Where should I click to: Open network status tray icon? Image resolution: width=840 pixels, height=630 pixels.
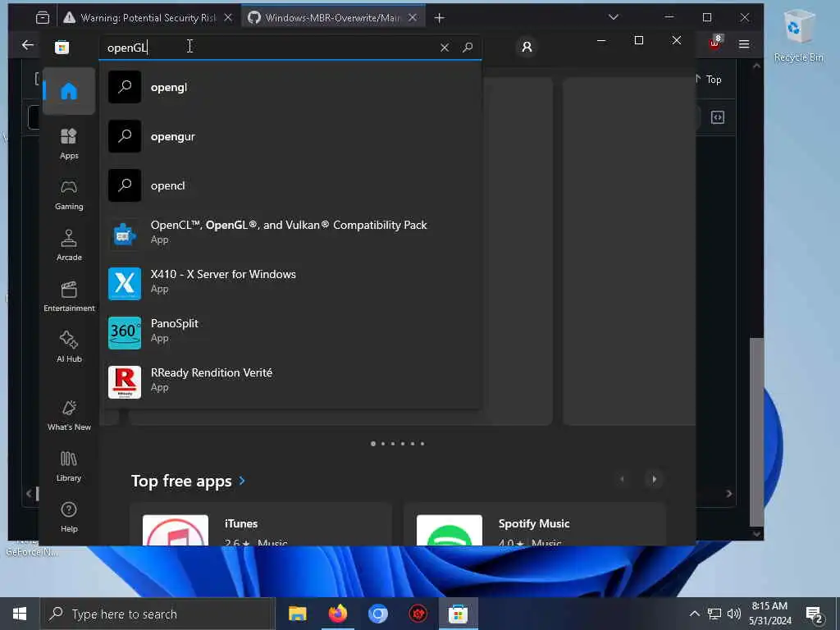coord(714,614)
